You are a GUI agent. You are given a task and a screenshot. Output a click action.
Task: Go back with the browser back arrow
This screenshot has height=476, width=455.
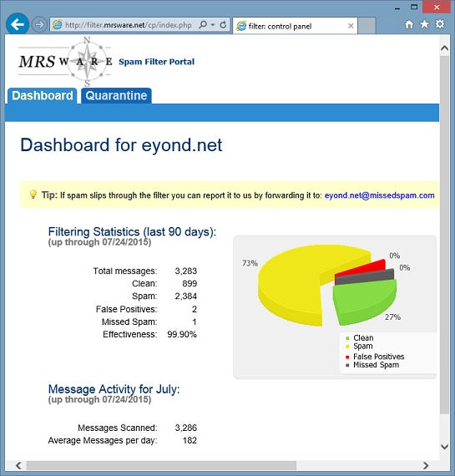pyautogui.click(x=18, y=24)
